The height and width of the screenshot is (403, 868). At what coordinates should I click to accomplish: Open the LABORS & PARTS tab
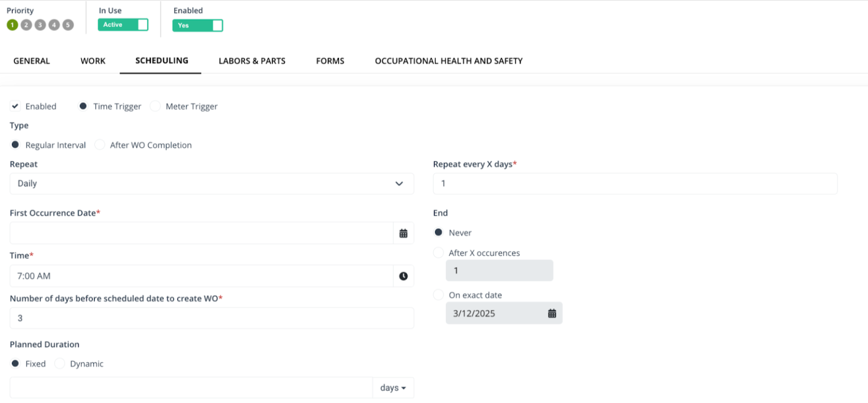point(252,61)
